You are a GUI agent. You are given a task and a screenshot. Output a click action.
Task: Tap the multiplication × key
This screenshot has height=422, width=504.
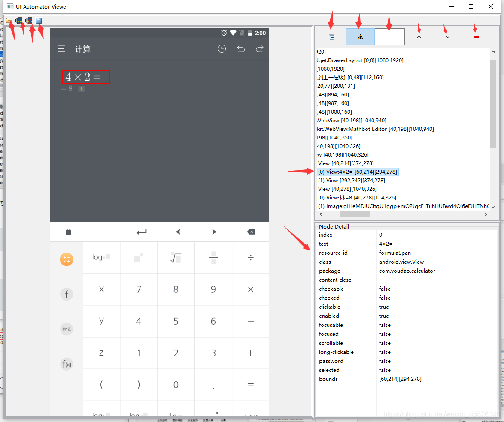251,289
